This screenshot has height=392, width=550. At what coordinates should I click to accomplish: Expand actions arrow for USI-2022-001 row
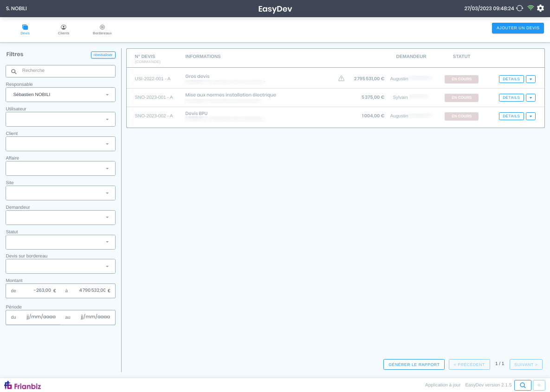pyautogui.click(x=531, y=79)
